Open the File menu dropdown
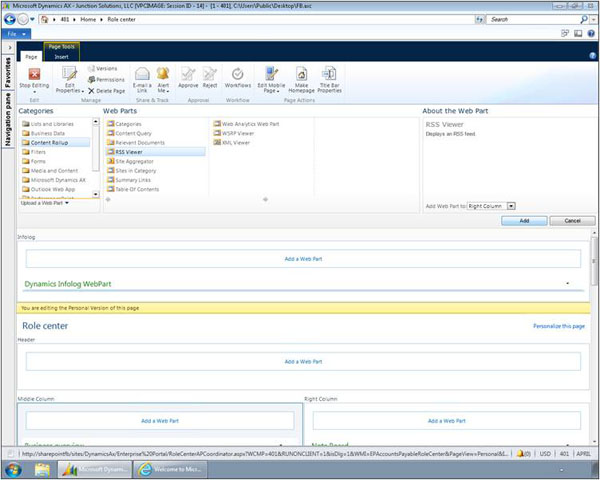This screenshot has width=600, height=480. click(x=16, y=34)
